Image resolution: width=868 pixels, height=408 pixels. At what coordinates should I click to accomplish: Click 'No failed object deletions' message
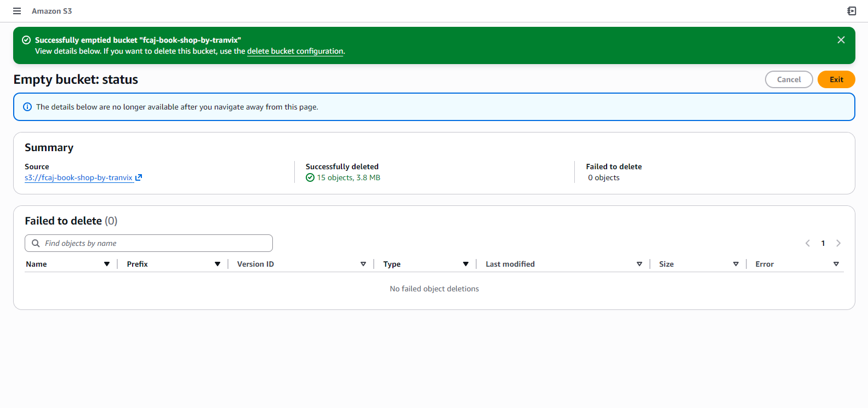coord(434,289)
